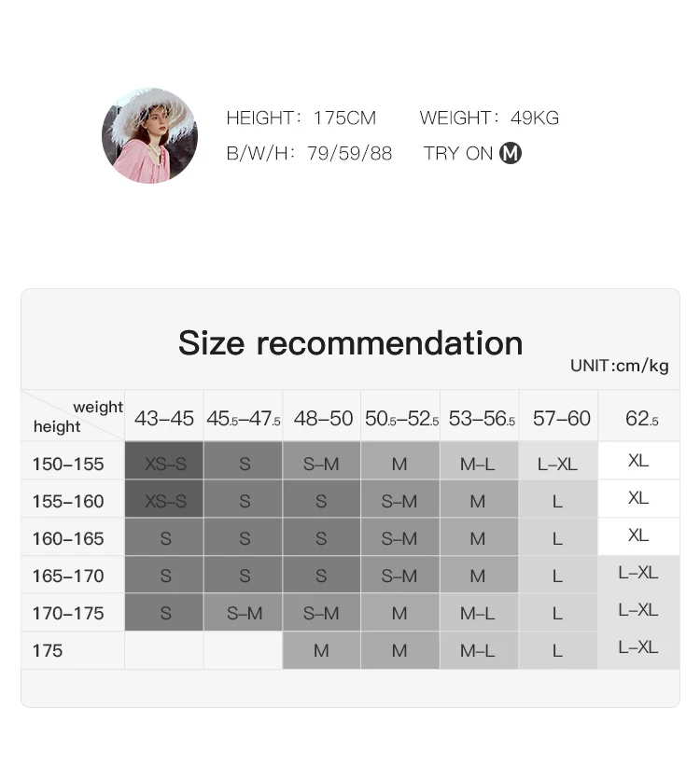Select the 48–50 weight column header
700x764 pixels.
[323, 418]
